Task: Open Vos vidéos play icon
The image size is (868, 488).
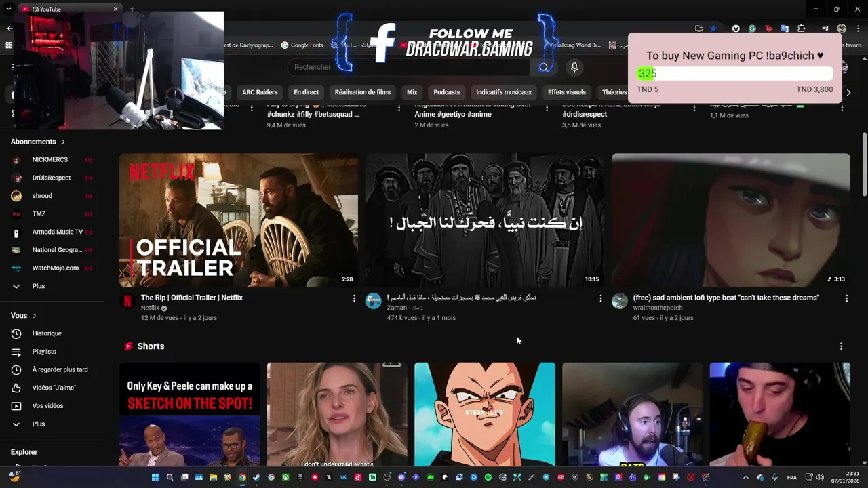Action: (x=16, y=406)
